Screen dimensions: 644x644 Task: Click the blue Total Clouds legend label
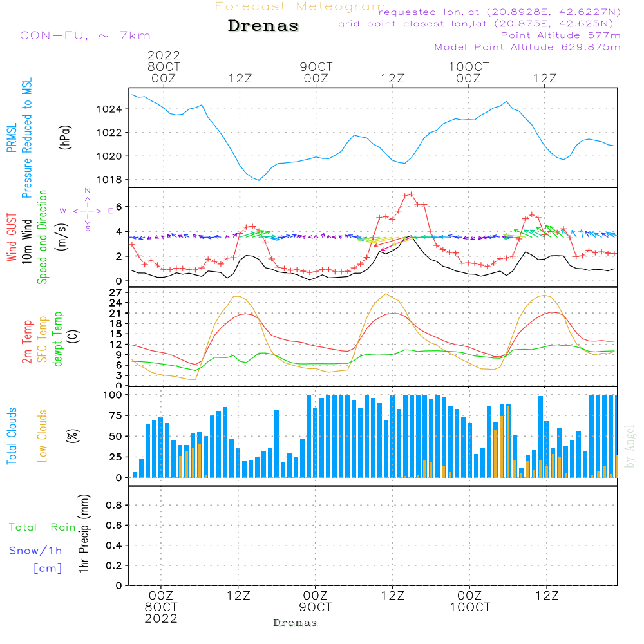[12, 436]
